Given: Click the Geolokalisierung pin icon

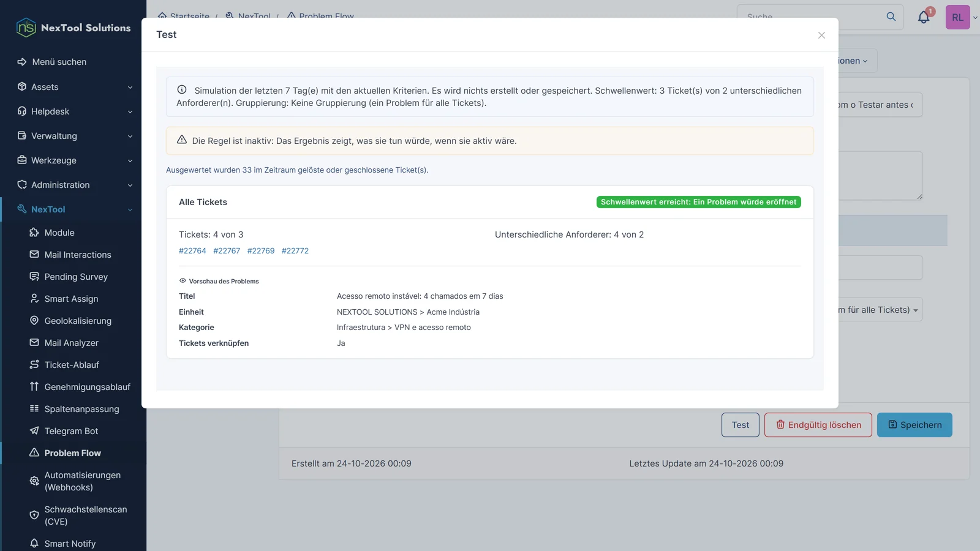Looking at the screenshot, I should tap(34, 321).
